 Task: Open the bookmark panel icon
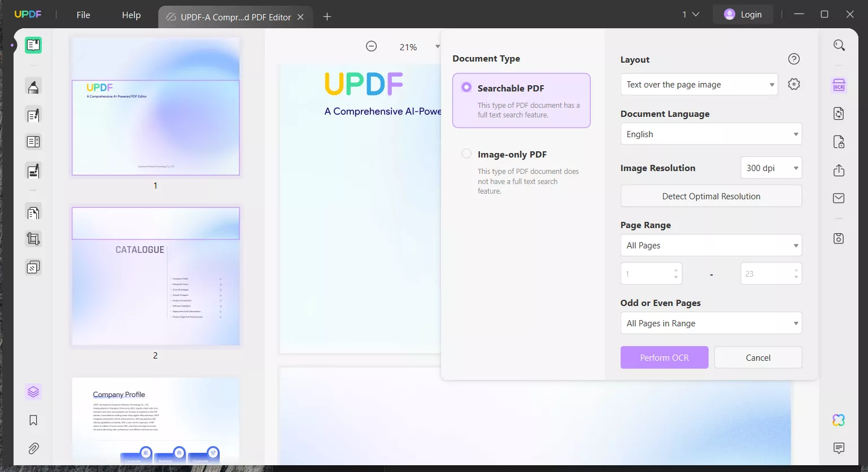click(33, 420)
